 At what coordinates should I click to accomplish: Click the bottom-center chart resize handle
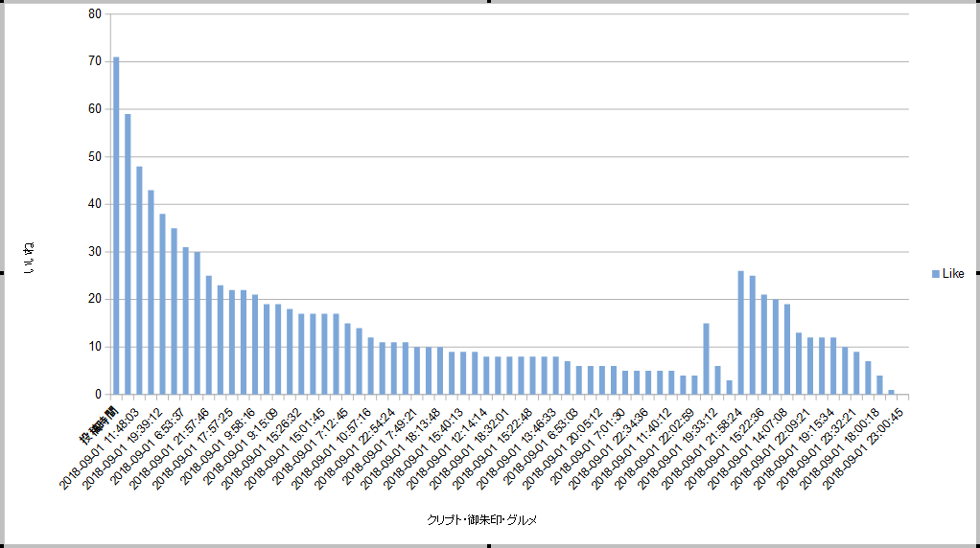490,545
